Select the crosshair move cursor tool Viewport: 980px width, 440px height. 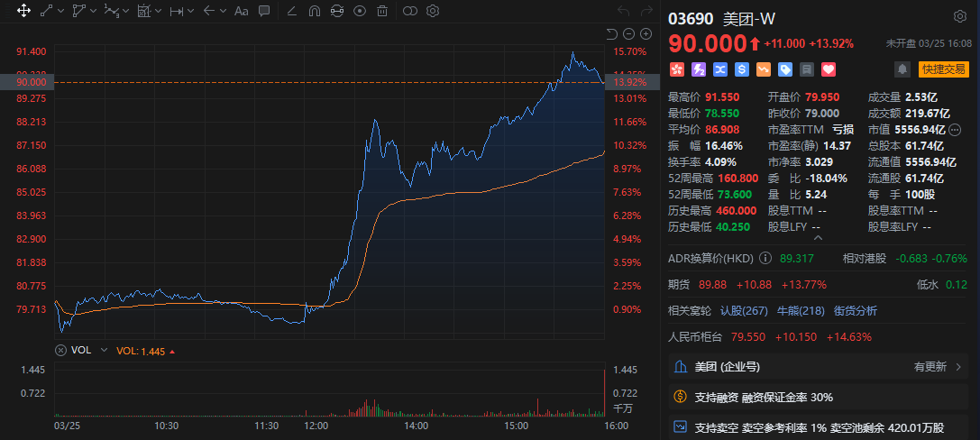23,11
